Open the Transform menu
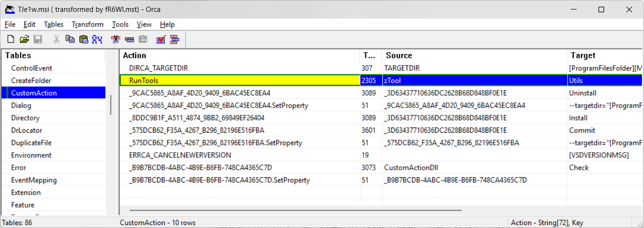This screenshot has width=644, height=228. click(88, 24)
